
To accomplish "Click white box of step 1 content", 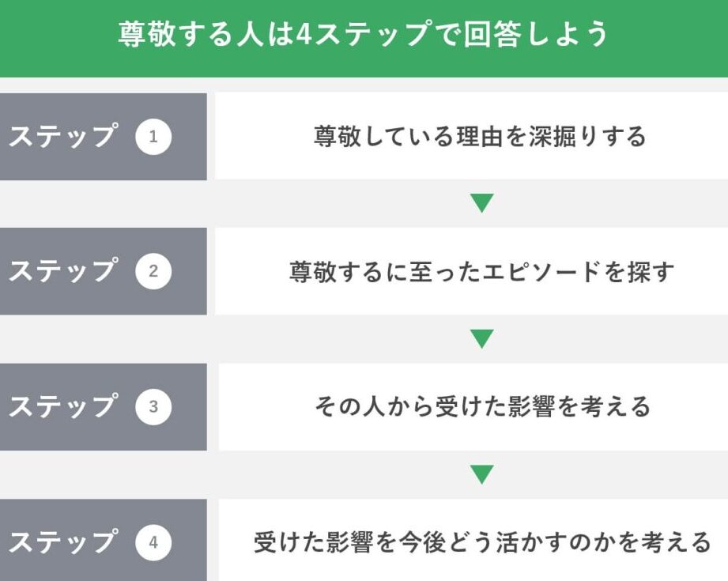I will [x=471, y=136].
